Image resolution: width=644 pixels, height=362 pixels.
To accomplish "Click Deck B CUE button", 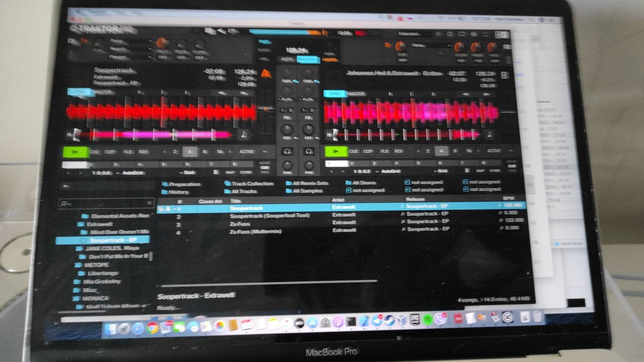I will coord(354,151).
